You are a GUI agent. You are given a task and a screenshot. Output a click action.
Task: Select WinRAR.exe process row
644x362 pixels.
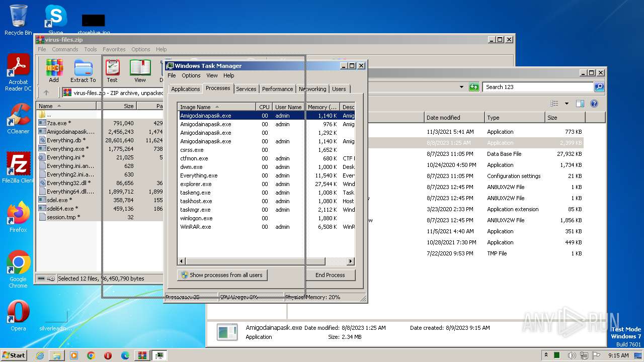pos(267,227)
